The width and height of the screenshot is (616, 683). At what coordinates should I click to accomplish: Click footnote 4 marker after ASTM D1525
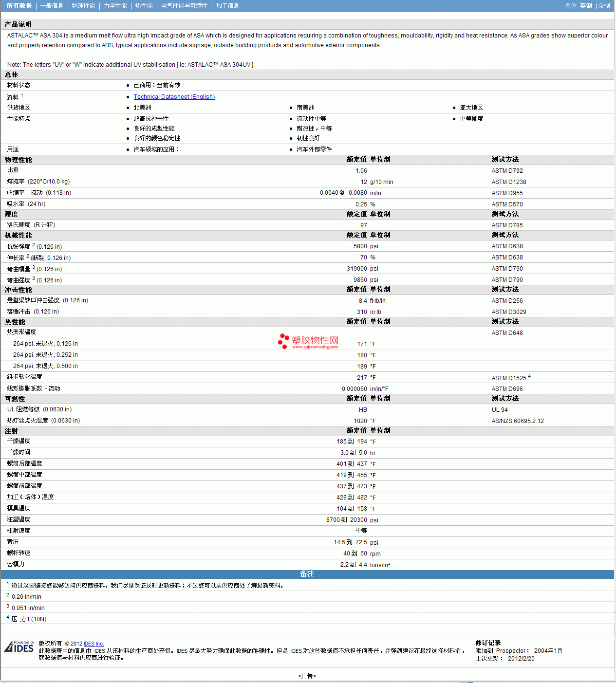[529, 376]
